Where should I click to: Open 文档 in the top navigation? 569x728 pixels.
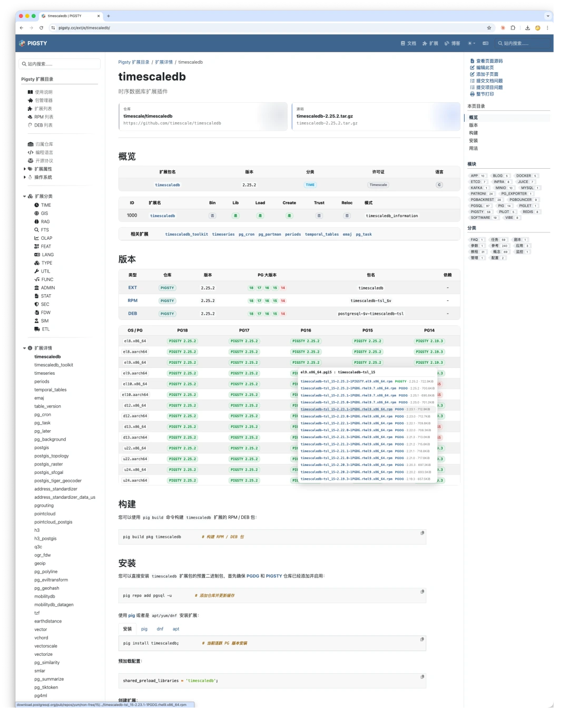408,43
